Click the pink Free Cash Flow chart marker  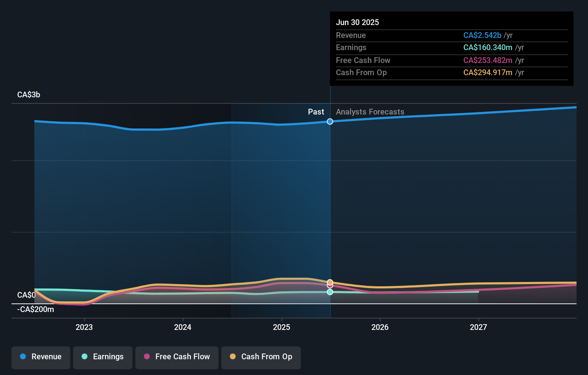point(330,286)
